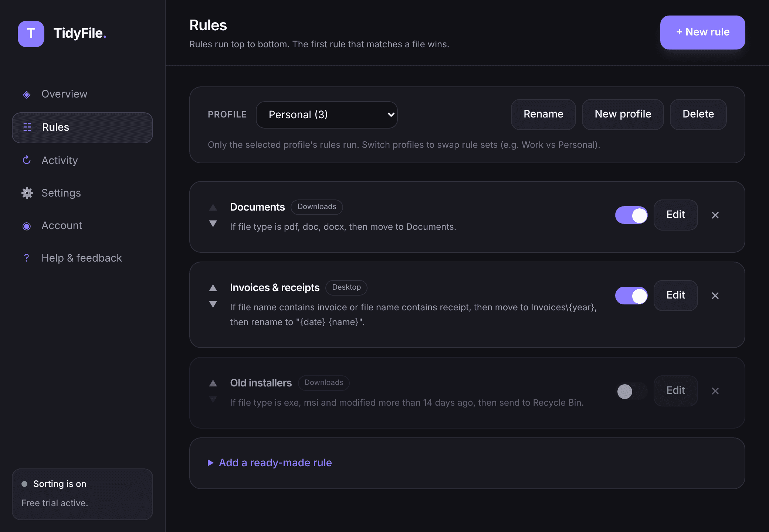The width and height of the screenshot is (769, 532).
Task: Remove the Invoices & receipts rule
Action: pos(715,296)
